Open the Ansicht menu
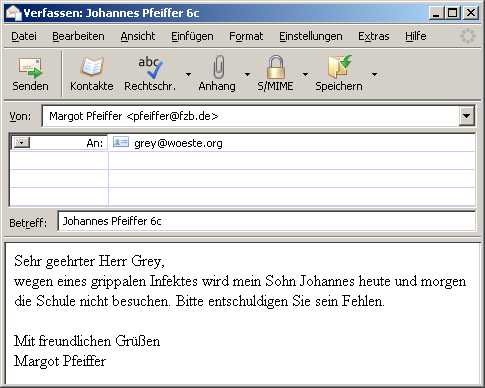This screenshot has height=388, width=485. [x=138, y=36]
